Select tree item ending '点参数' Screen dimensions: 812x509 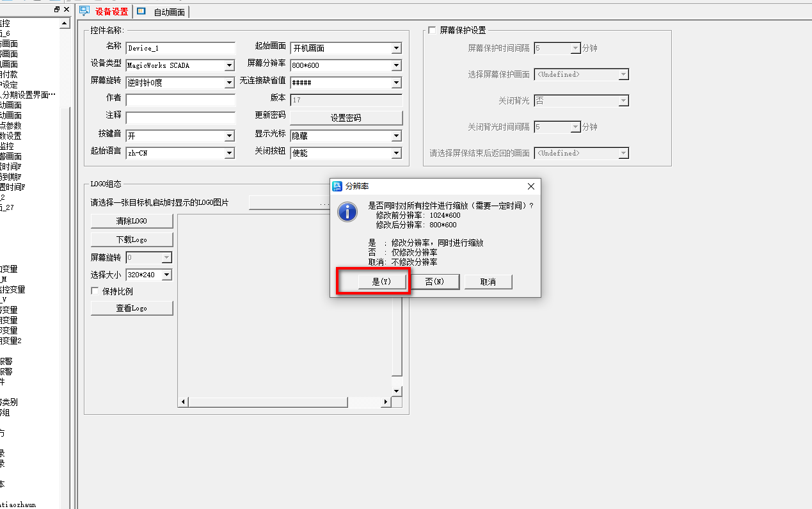(10, 125)
